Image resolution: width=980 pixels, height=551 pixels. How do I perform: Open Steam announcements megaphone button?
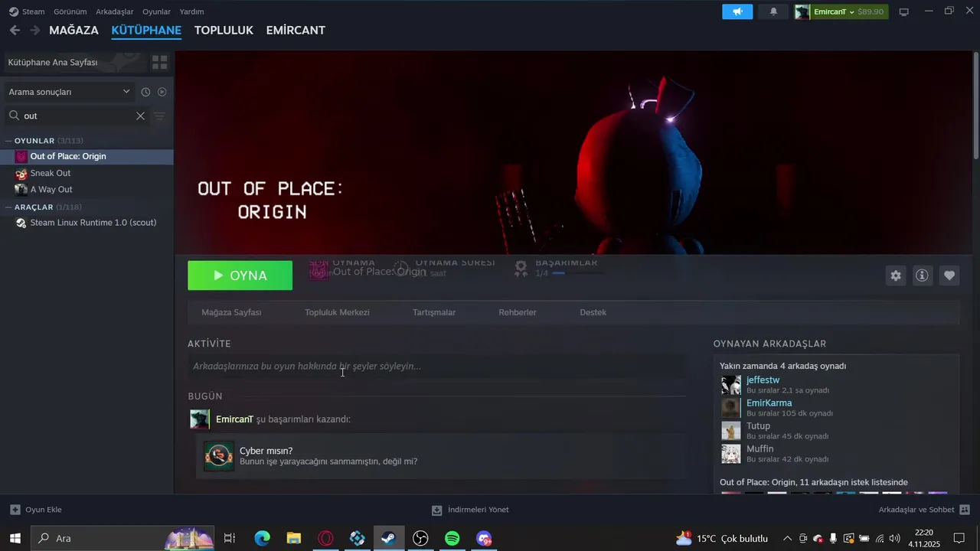(x=737, y=11)
